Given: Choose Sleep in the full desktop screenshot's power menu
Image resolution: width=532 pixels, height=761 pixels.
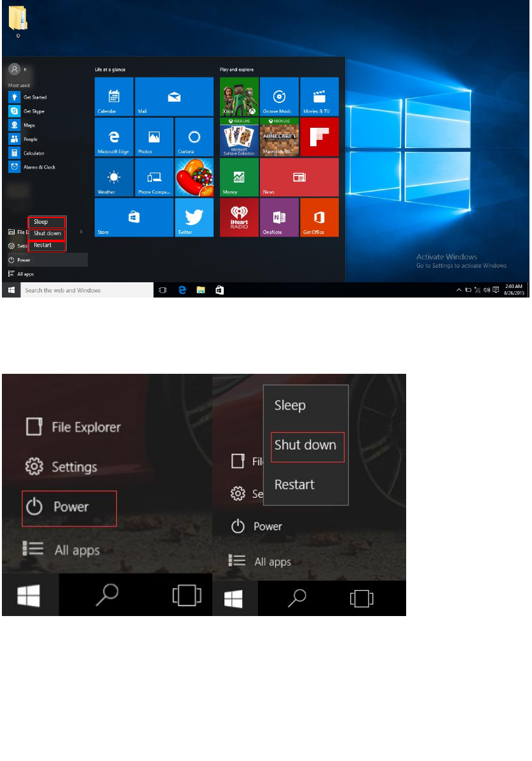Looking at the screenshot, I should point(46,222).
